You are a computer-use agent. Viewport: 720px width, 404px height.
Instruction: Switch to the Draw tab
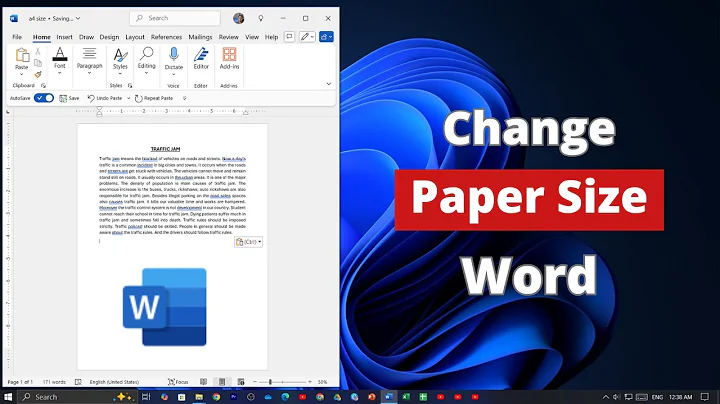(x=86, y=37)
